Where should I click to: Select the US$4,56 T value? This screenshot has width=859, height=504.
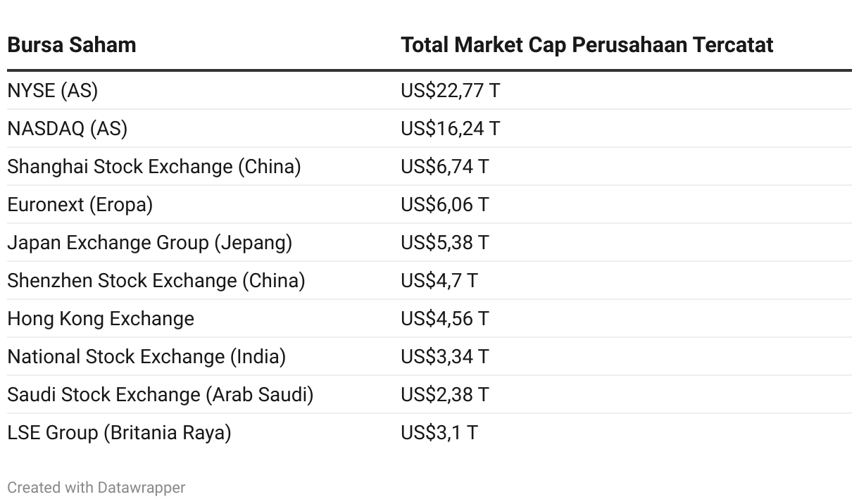pyautogui.click(x=445, y=319)
